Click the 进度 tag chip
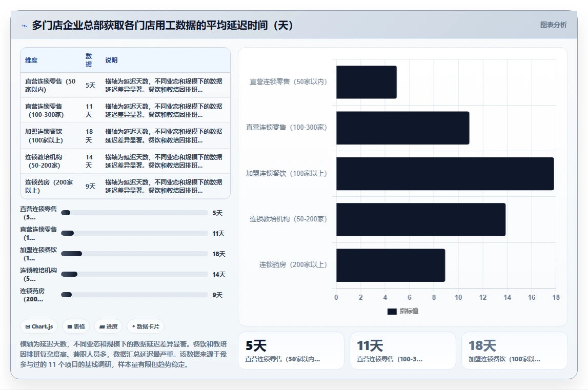Image resolution: width=588 pixels, height=390 pixels. point(108,326)
